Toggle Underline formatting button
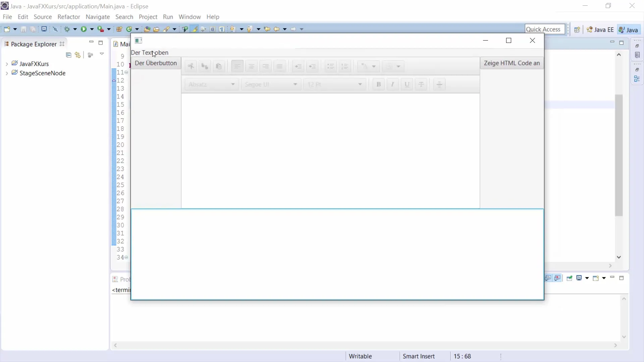Screen dimensions: 644x362 click(407, 84)
